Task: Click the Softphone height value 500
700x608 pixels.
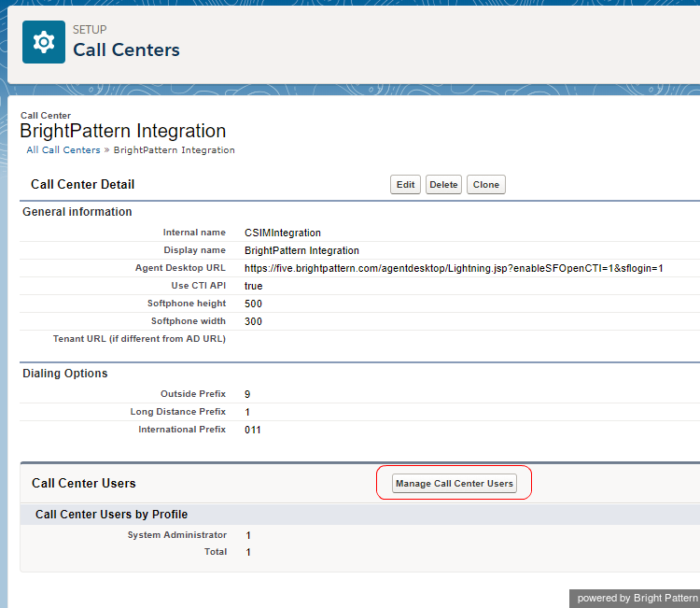Action: pyautogui.click(x=253, y=304)
